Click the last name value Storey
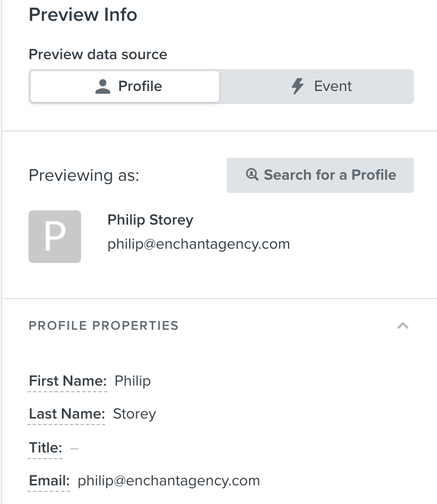This screenshot has width=437, height=504. click(x=134, y=414)
